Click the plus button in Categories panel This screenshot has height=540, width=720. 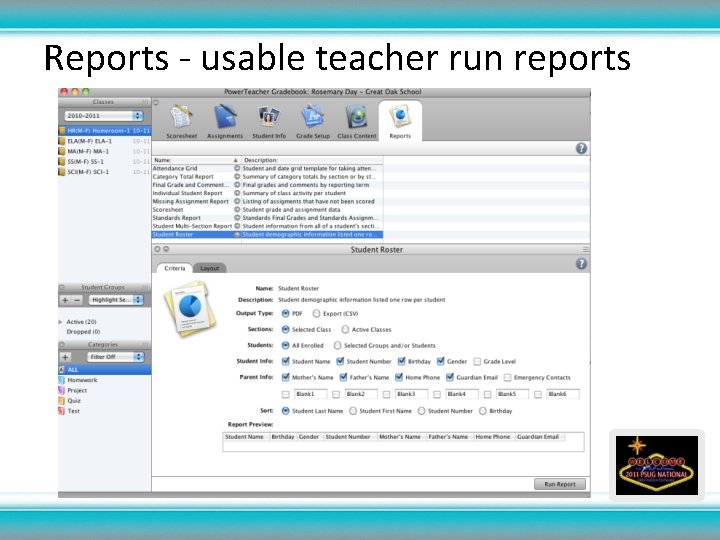point(65,357)
